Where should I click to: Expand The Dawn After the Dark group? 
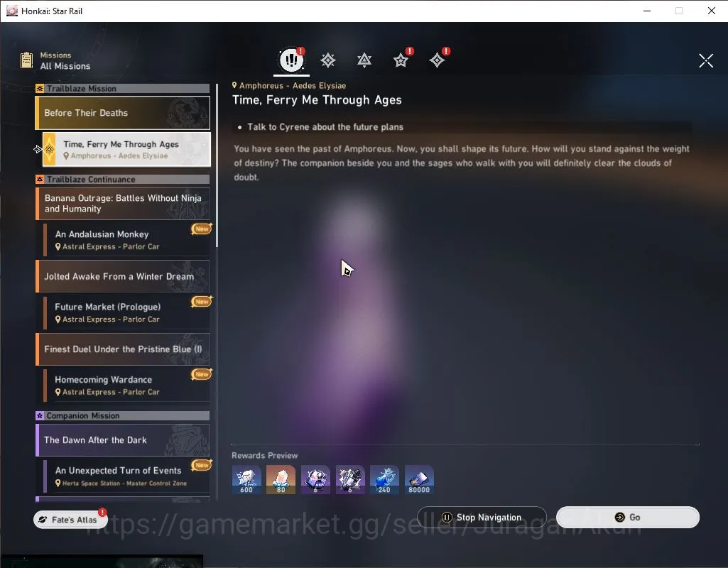coord(123,440)
